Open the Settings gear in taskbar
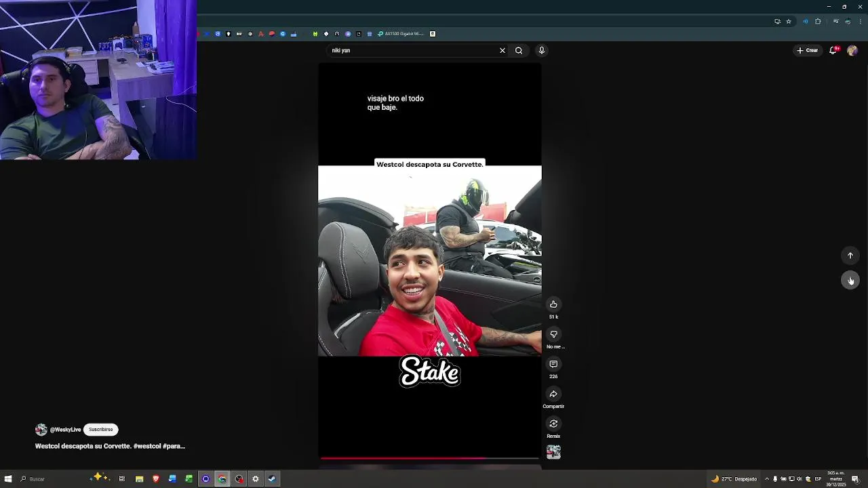This screenshot has height=488, width=868. point(255,479)
